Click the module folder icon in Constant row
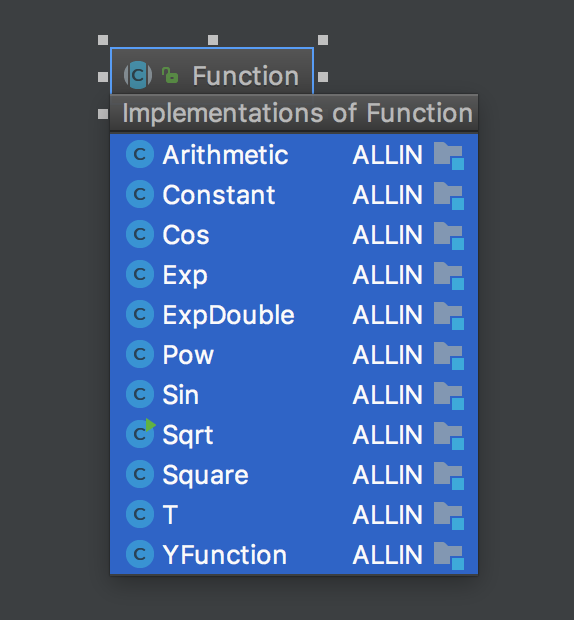Screen dimensions: 574x620 pos(449,195)
